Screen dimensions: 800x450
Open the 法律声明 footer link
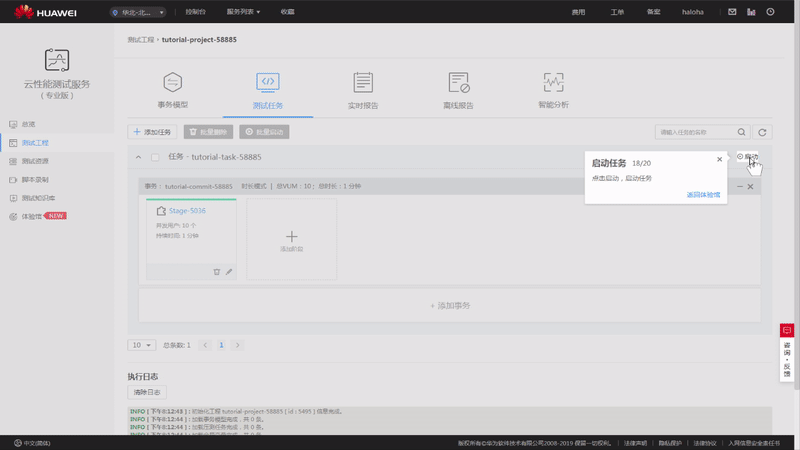[635, 443]
